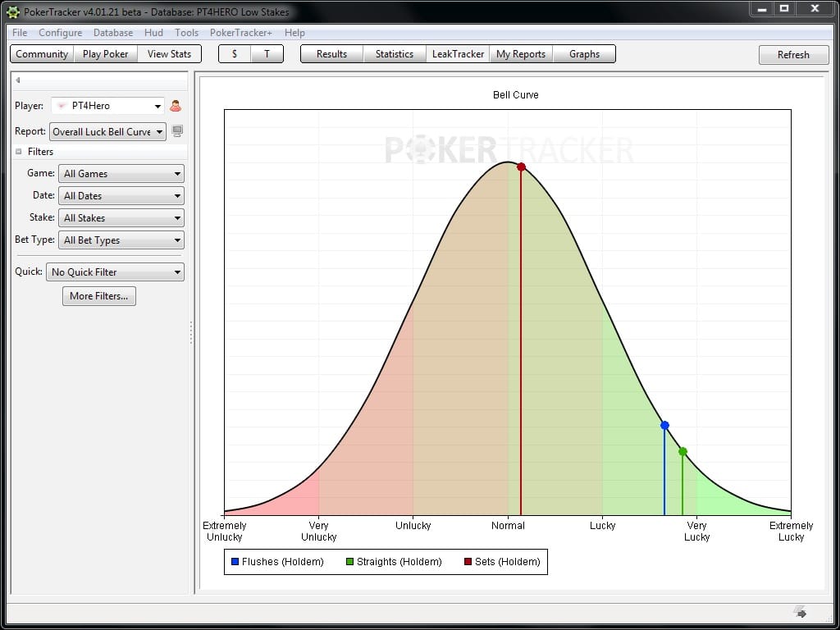
Task: Click the export arrow icon at bottom right
Action: point(800,612)
